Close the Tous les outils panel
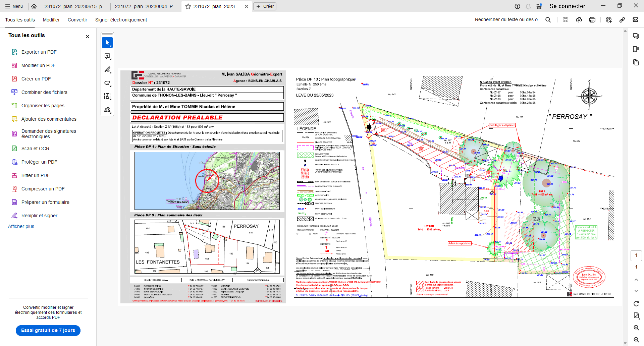The width and height of the screenshot is (644, 346). pyautogui.click(x=88, y=37)
